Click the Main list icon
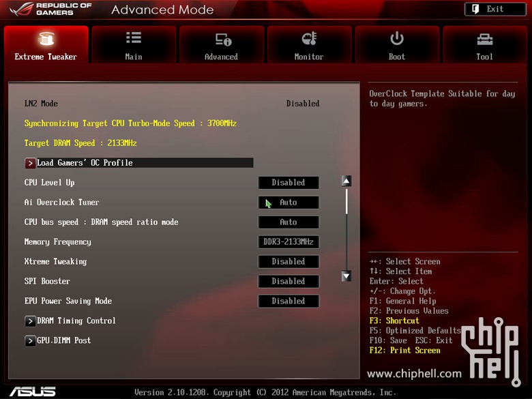This screenshot has height=399, width=532. point(133,38)
